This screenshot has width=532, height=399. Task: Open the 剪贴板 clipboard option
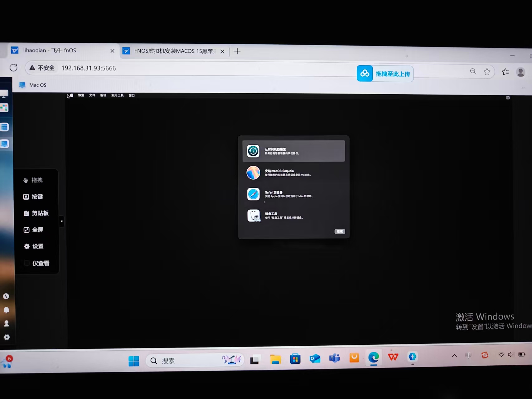(x=36, y=213)
